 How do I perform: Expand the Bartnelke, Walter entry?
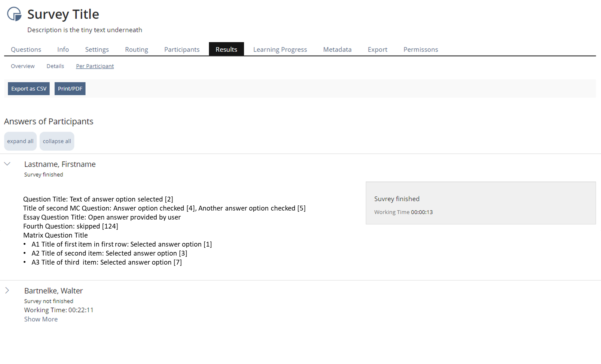click(x=7, y=290)
